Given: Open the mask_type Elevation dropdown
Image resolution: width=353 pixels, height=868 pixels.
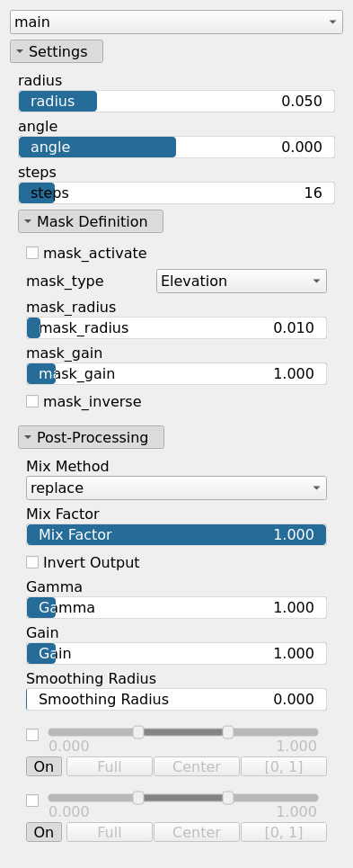Looking at the screenshot, I should [242, 282].
